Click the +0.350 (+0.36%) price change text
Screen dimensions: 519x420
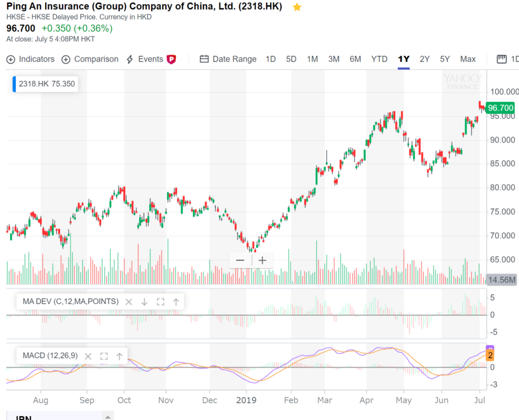point(77,28)
